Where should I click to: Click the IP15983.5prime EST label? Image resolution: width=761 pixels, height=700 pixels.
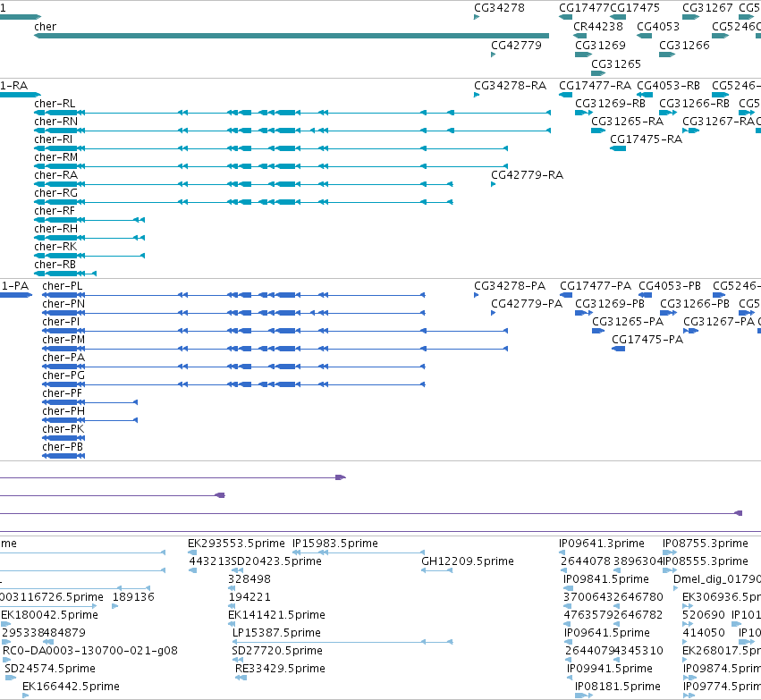(334, 544)
